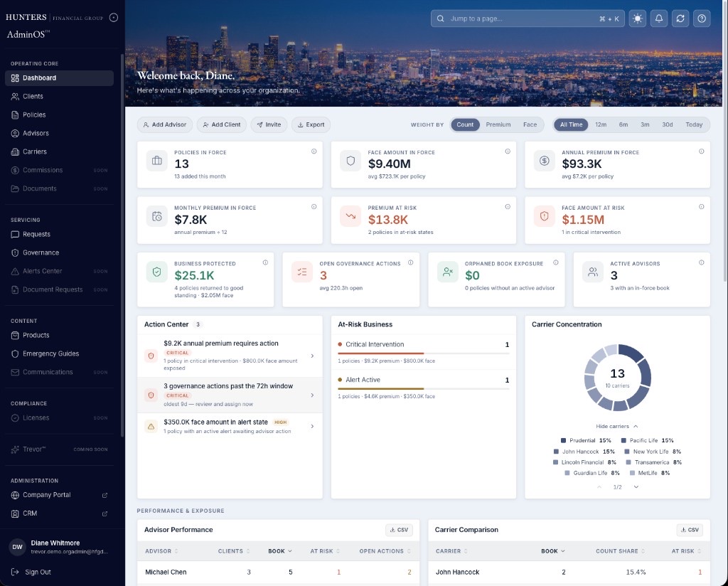Click the info icon on Premium At Risk card
The height and width of the screenshot is (586, 728).
click(x=508, y=207)
